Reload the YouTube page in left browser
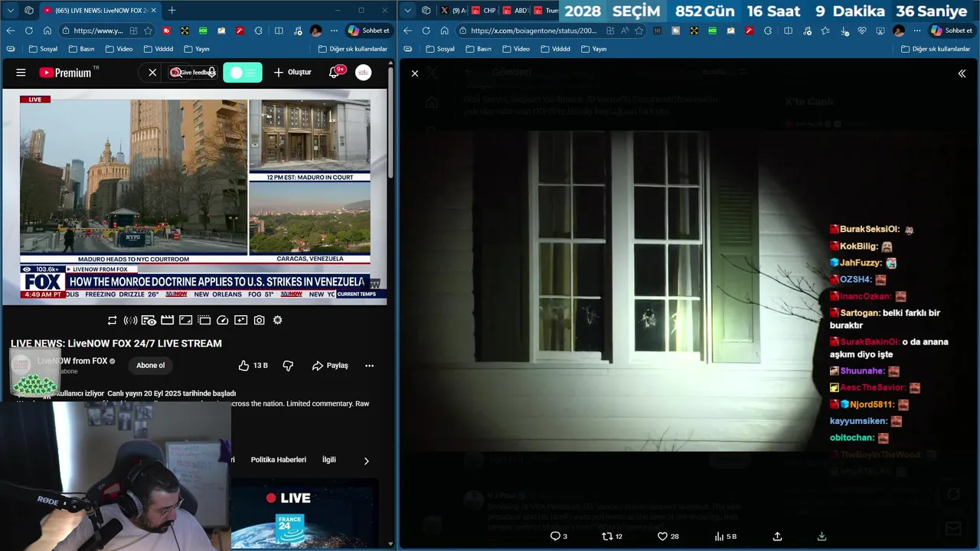Screen dimensions: 980x551 click(x=28, y=31)
